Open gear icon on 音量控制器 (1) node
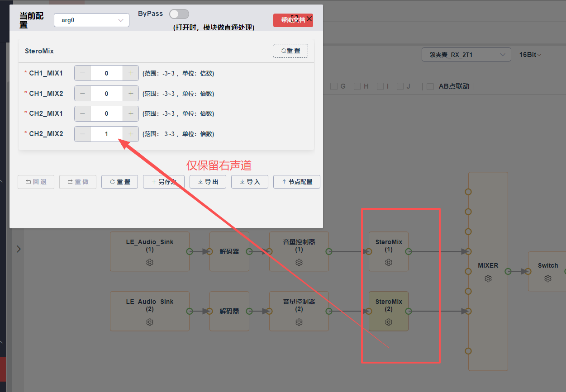This screenshot has width=566, height=392. [x=299, y=262]
